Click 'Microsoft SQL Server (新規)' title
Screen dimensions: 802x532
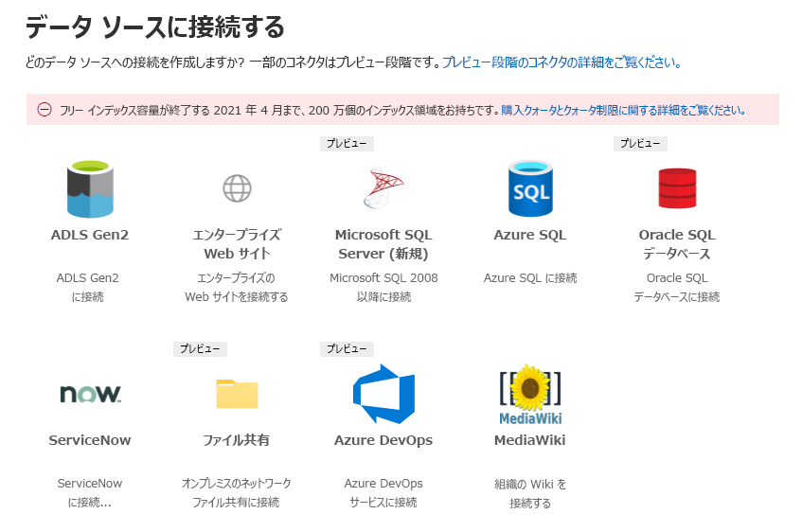click(383, 244)
